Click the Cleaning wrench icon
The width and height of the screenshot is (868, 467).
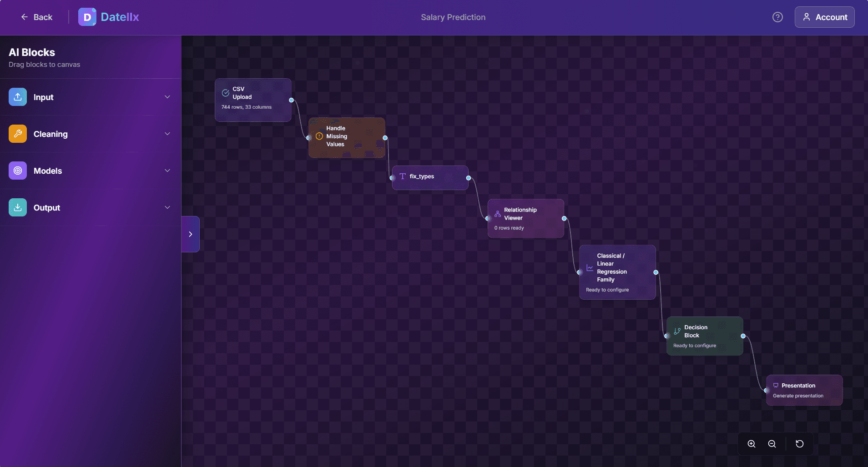[17, 134]
